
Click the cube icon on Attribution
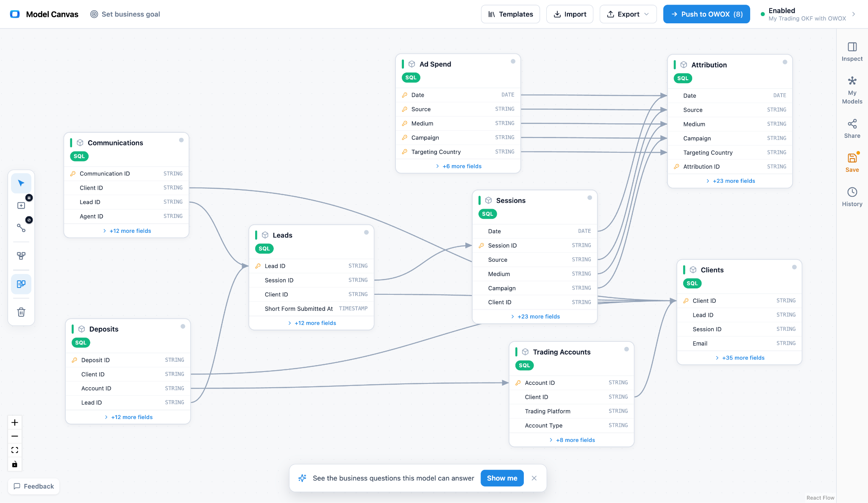684,65
